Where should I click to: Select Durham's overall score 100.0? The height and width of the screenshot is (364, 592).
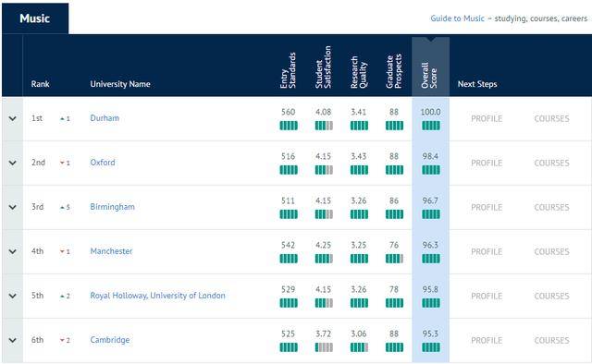(x=430, y=112)
